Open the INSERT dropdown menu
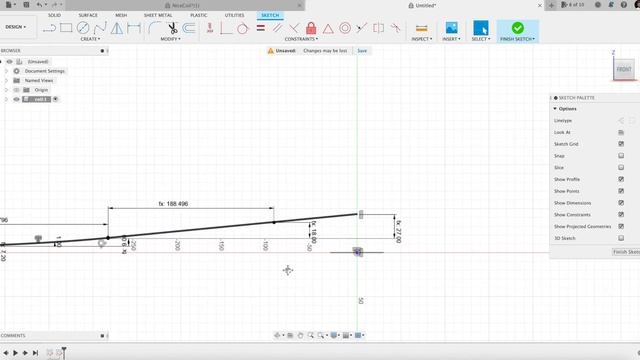The width and height of the screenshot is (640, 360). point(451,39)
